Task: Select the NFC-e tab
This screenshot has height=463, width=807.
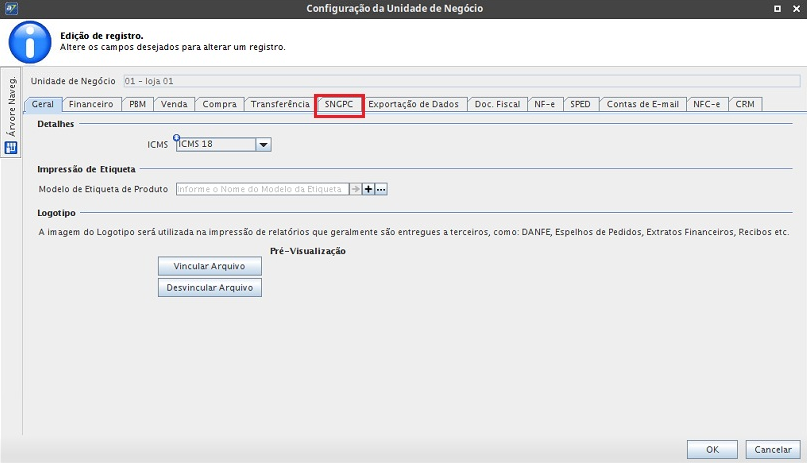Action: tap(707, 104)
